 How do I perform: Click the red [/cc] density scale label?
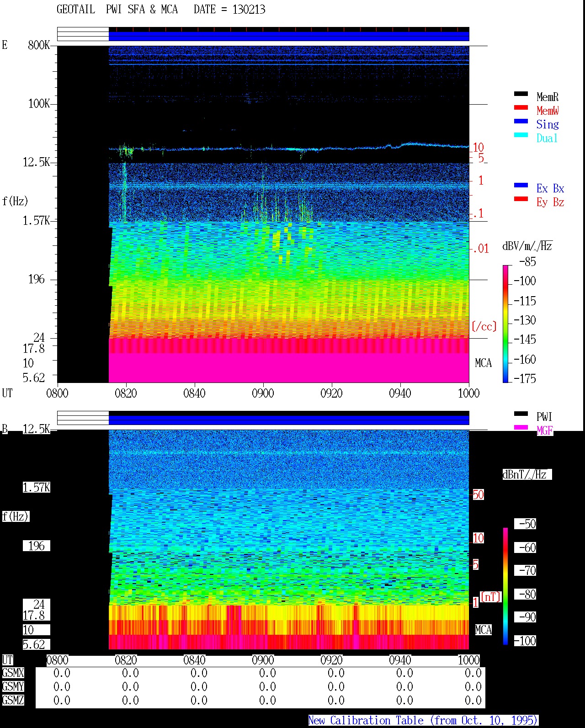click(484, 326)
